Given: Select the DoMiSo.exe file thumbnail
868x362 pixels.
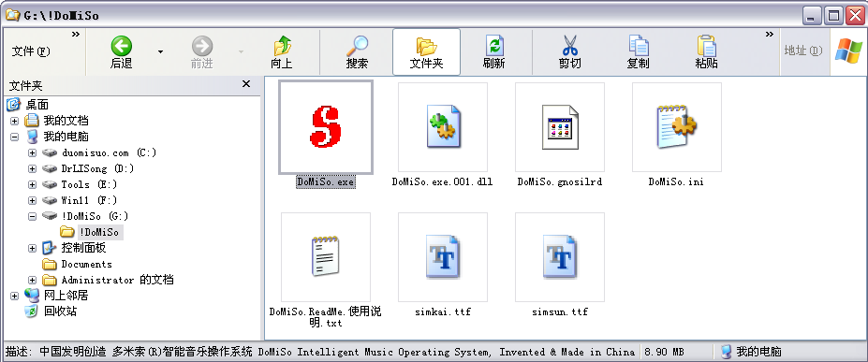Looking at the screenshot, I should pyautogui.click(x=326, y=127).
